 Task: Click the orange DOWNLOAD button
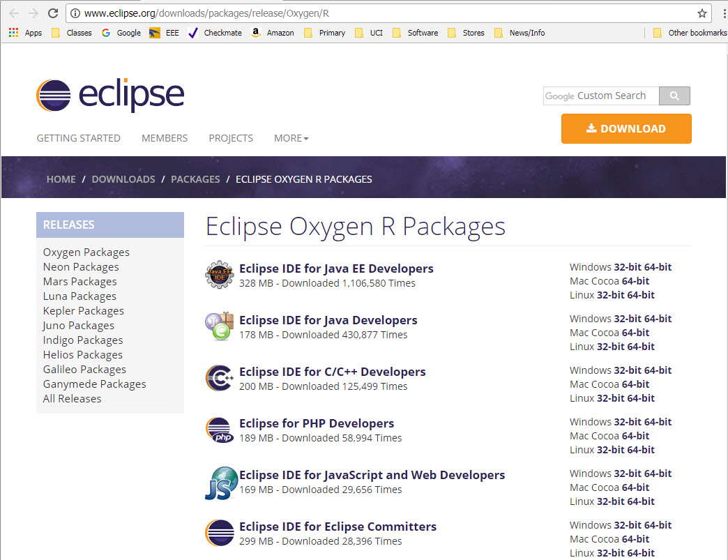pos(625,128)
